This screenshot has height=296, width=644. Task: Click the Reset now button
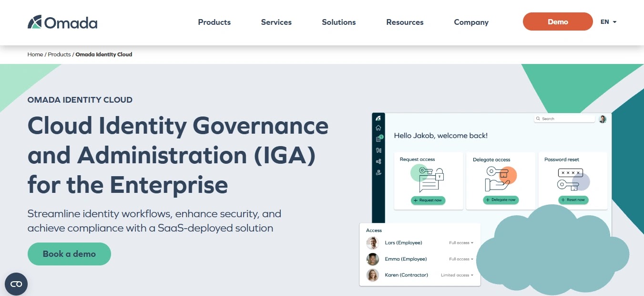[x=573, y=200]
